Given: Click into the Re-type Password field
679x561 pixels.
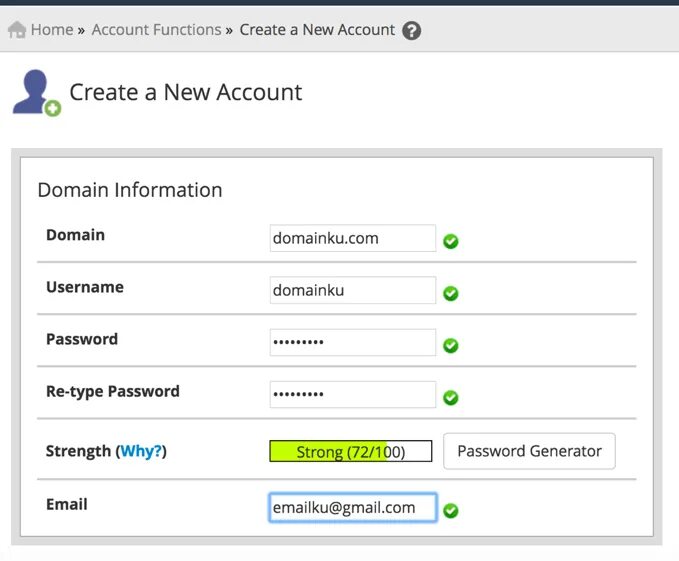Looking at the screenshot, I should (352, 395).
